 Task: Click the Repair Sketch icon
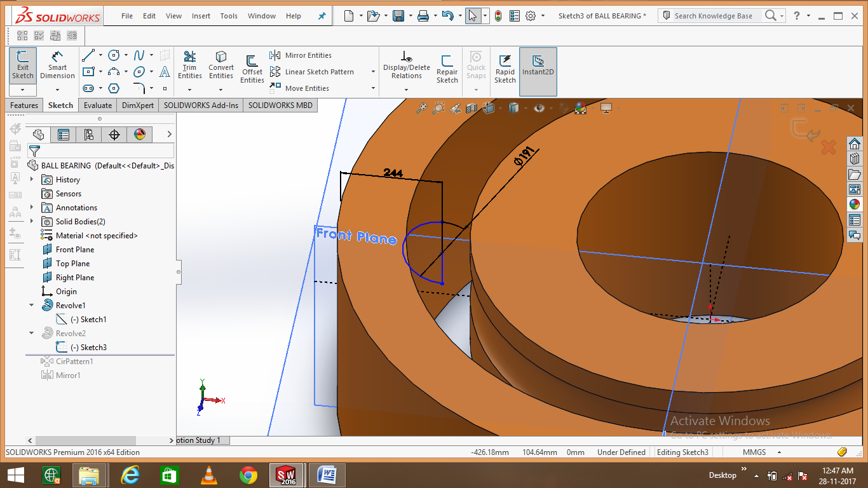click(x=447, y=65)
